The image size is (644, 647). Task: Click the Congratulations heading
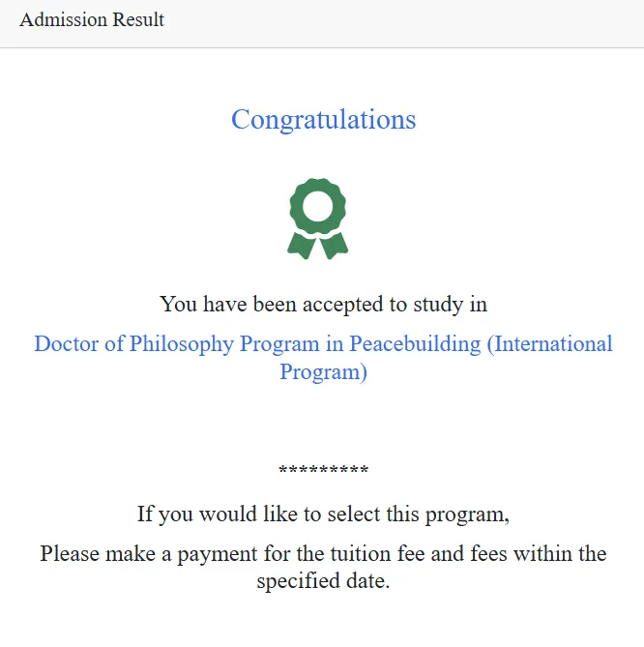click(323, 119)
